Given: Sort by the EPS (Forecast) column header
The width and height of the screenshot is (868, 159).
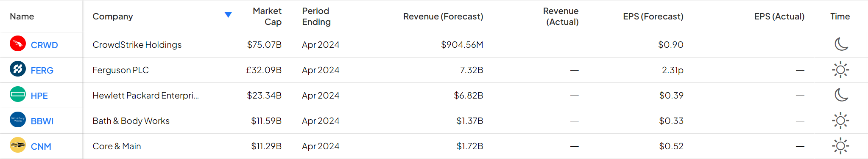Looking at the screenshot, I should click(x=653, y=16).
